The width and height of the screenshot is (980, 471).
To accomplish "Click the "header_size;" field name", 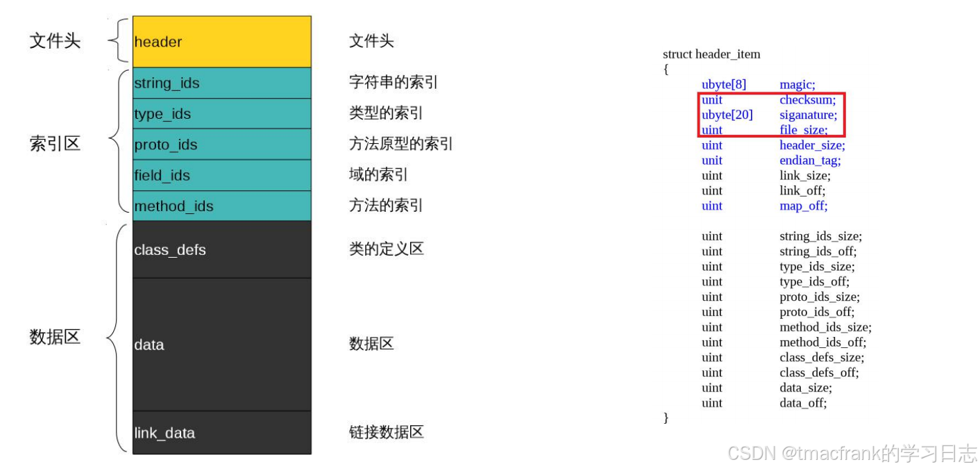I will [813, 145].
